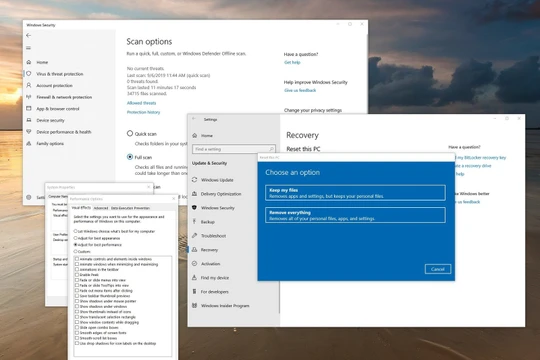The width and height of the screenshot is (540, 360).
Task: Open Account protection person icon
Action: point(29,85)
